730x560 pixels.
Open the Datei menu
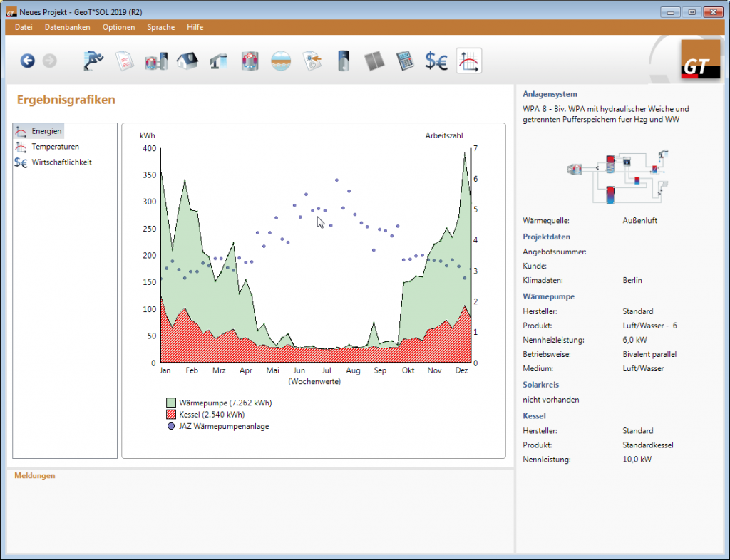click(24, 27)
